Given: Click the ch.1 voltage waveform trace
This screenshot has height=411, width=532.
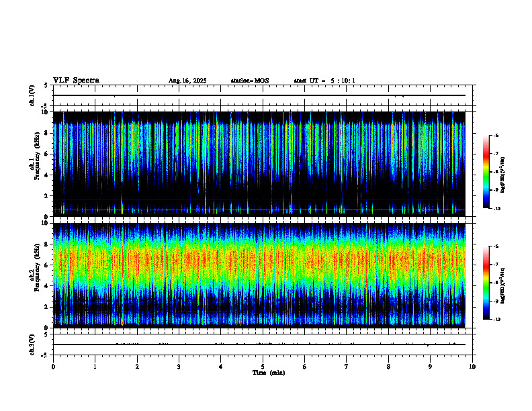Looking at the screenshot, I should coord(259,95).
